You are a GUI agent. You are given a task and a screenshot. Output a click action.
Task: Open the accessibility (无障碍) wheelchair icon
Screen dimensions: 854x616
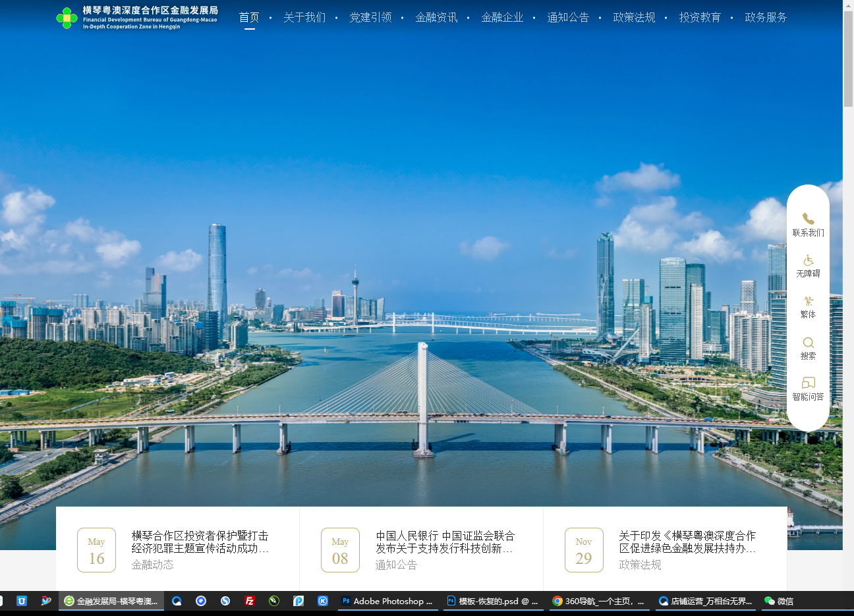(807, 262)
